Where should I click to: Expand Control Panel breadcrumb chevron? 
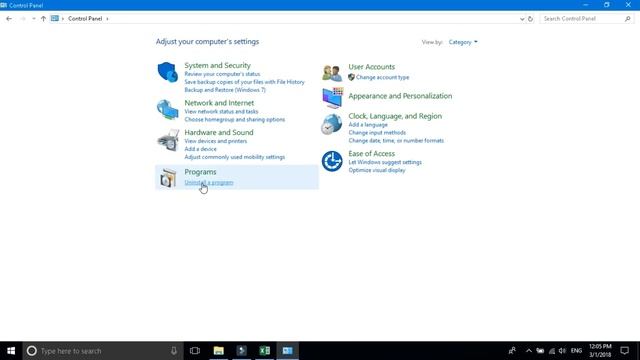107,19
